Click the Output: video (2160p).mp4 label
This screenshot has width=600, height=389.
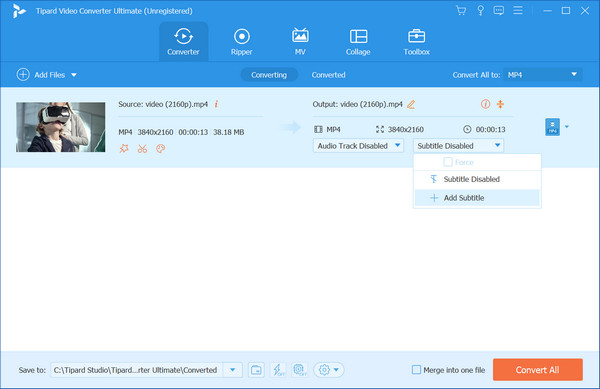(x=357, y=104)
